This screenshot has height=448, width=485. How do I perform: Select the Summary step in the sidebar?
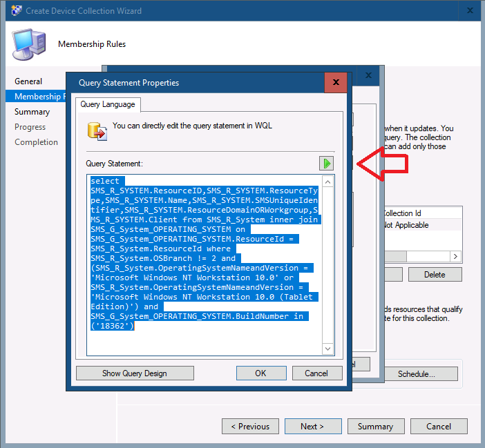32,112
